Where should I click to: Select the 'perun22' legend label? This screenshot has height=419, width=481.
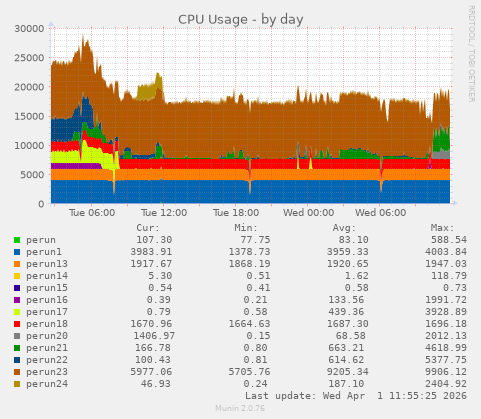click(47, 360)
